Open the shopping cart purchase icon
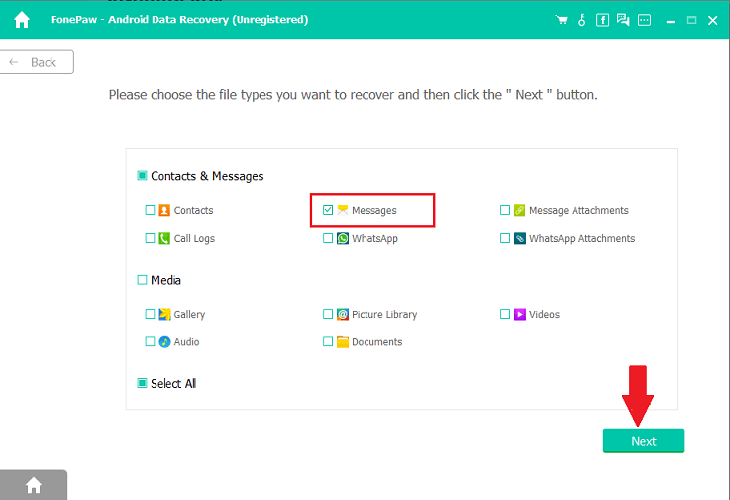Image resolution: width=730 pixels, height=500 pixels. [x=561, y=20]
